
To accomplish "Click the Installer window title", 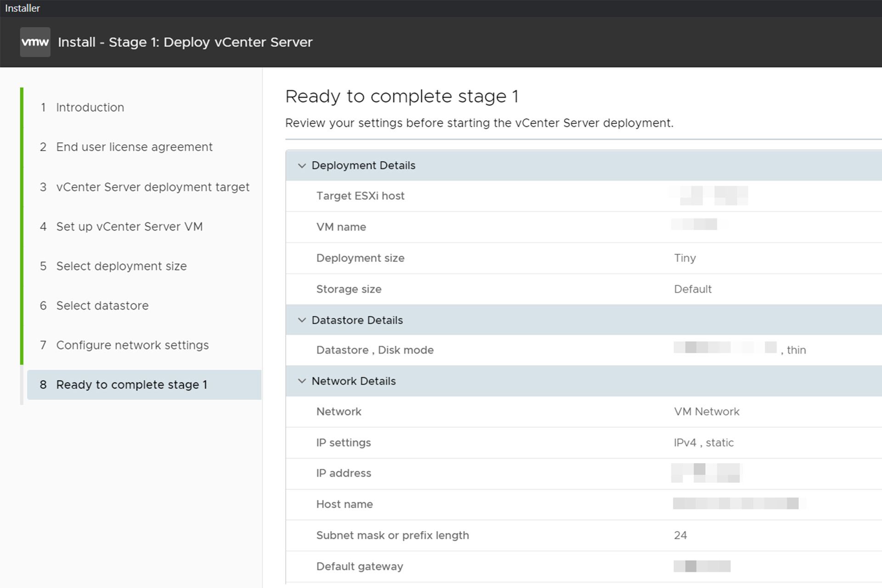I will pyautogui.click(x=23, y=8).
